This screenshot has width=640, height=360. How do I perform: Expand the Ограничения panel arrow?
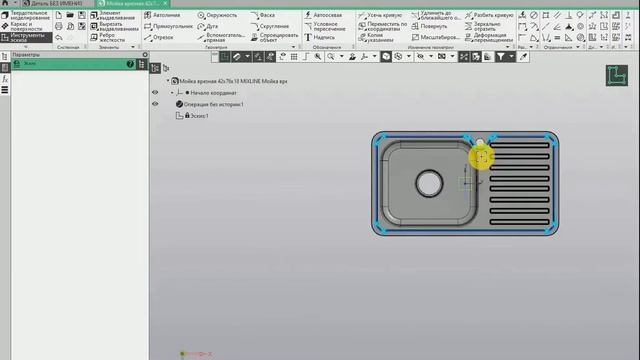pyautogui.click(x=578, y=47)
